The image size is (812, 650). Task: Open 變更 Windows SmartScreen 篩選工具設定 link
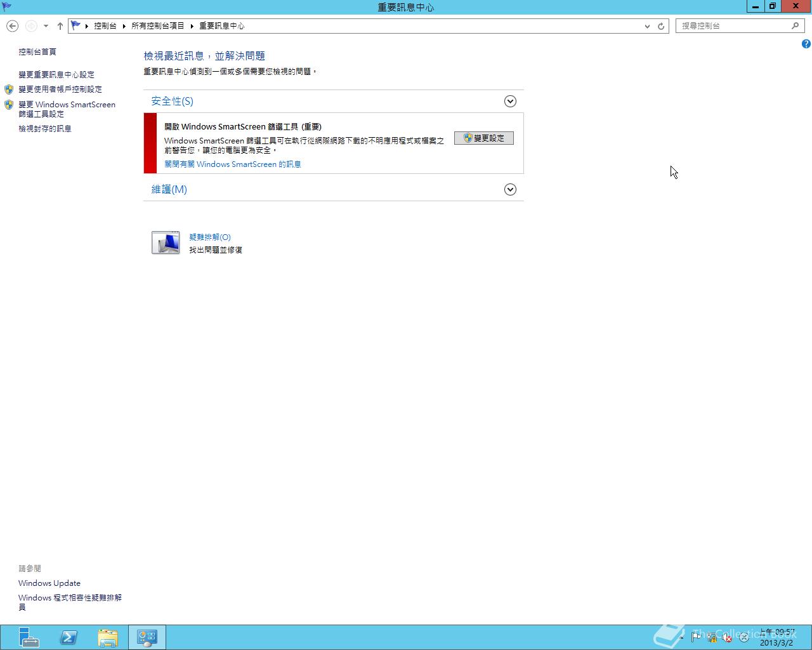(x=67, y=109)
